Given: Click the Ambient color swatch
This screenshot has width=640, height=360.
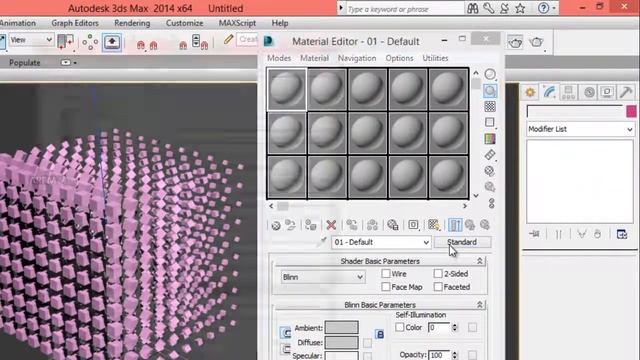Looking at the screenshot, I should [342, 327].
